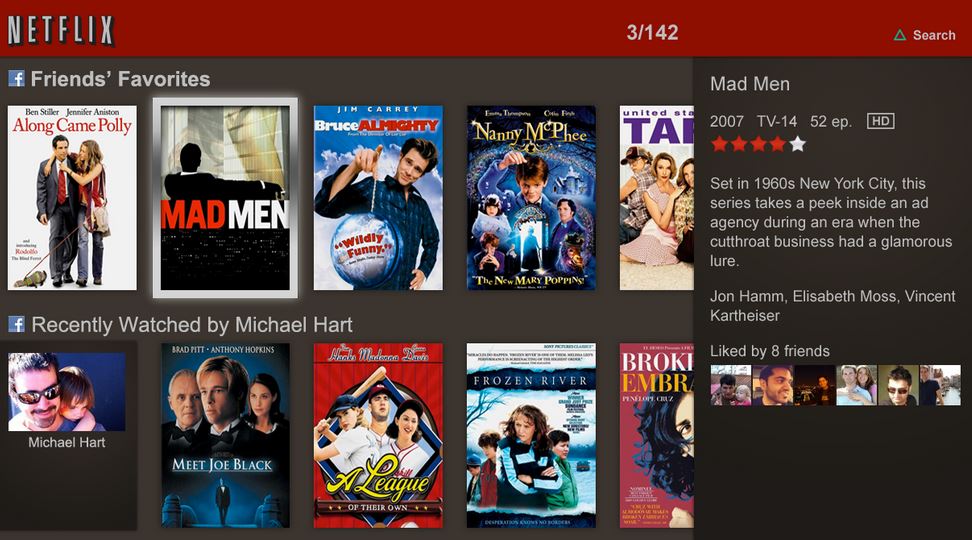The height and width of the screenshot is (540, 972).
Task: Click Michael Hart's profile photo
Action: pyautogui.click(x=67, y=392)
